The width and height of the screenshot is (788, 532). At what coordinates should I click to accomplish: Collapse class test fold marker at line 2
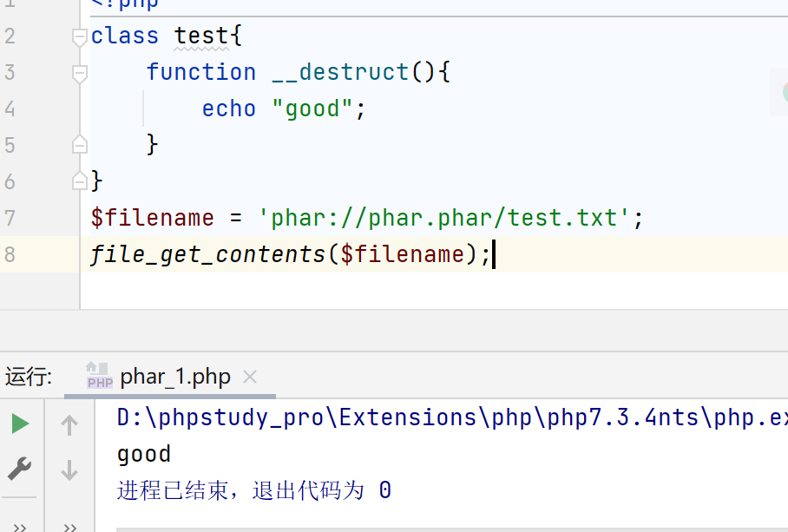click(80, 36)
